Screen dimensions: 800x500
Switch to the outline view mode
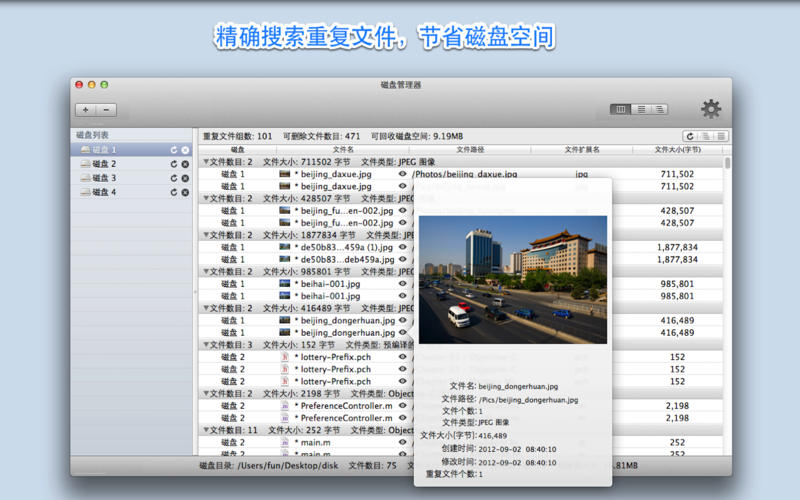pos(658,109)
